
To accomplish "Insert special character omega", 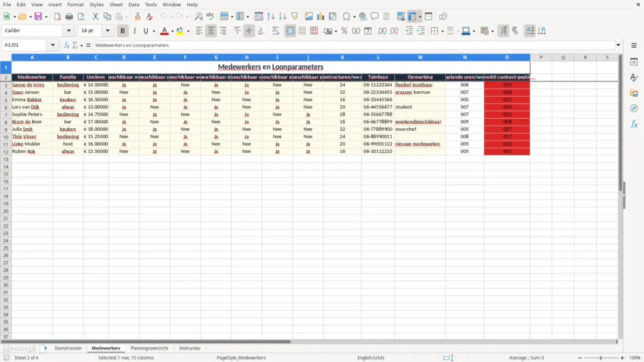I will tap(347, 16).
